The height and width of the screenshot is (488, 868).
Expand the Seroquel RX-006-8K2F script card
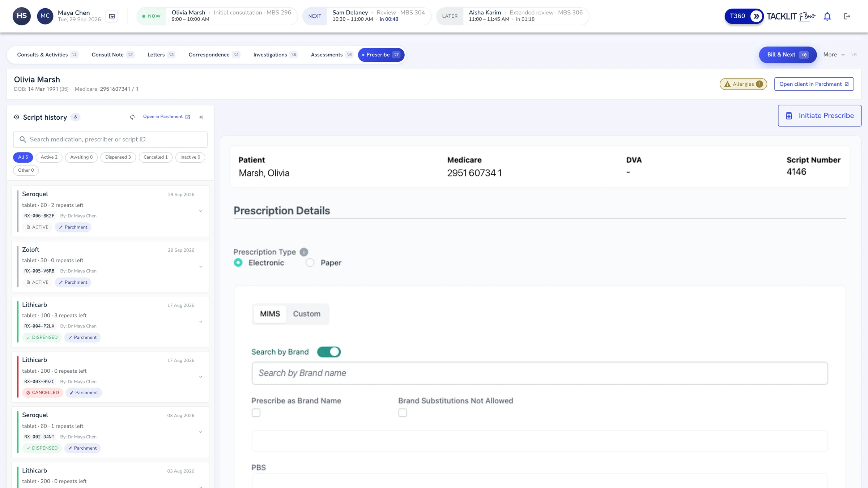coord(201,211)
